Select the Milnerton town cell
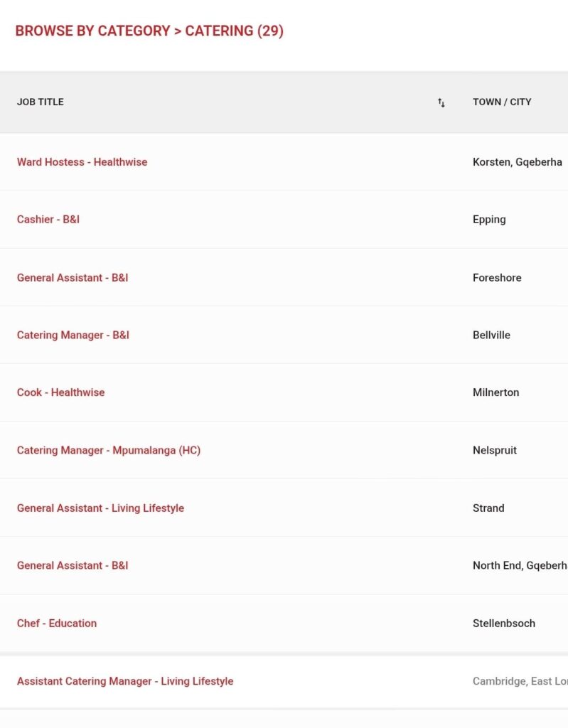The height and width of the screenshot is (728, 568). [x=495, y=392]
